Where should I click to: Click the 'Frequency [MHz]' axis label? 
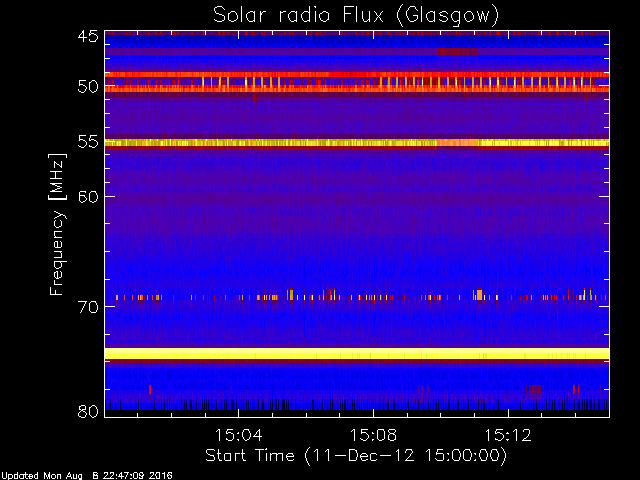click(57, 224)
